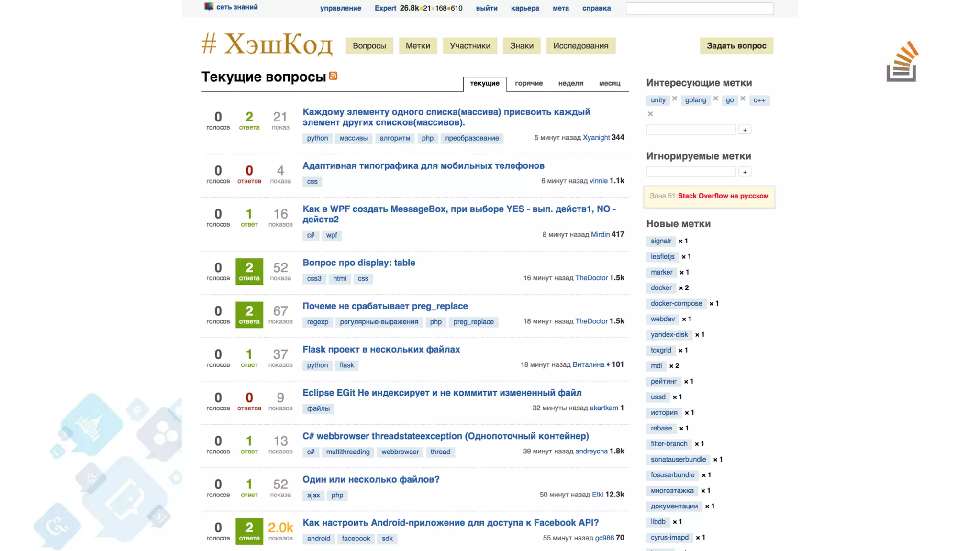The height and width of the screenshot is (551, 980).
Task: Click the ХэшКод site logo
Action: (267, 44)
